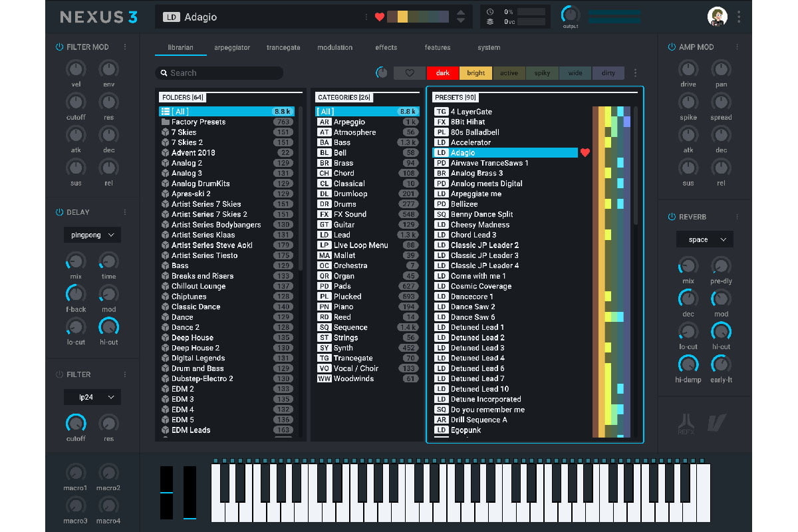Click the preset color tag bar in header
798x532 pixels.
(x=417, y=17)
